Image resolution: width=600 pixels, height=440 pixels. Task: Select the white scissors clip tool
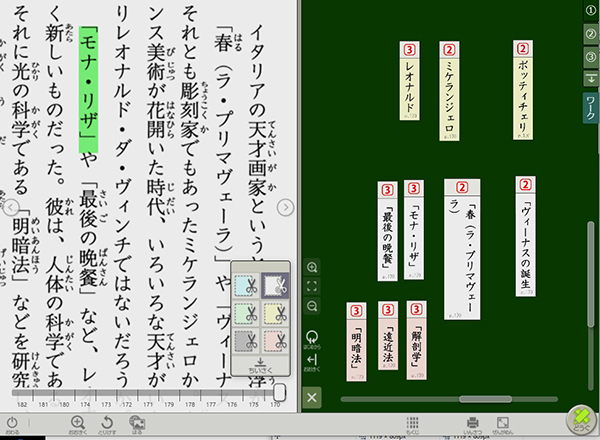pyautogui.click(x=275, y=286)
